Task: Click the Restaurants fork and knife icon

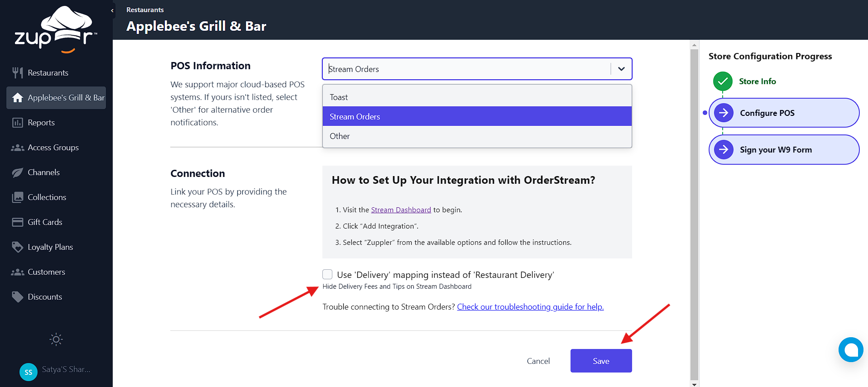Action: [18, 73]
